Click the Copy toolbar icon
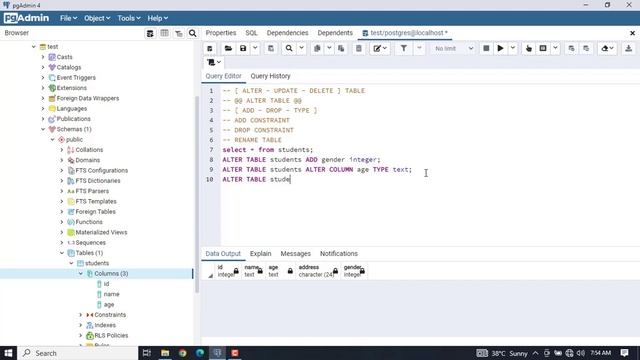Image resolution: width=640 pixels, height=360 pixels. (317, 48)
